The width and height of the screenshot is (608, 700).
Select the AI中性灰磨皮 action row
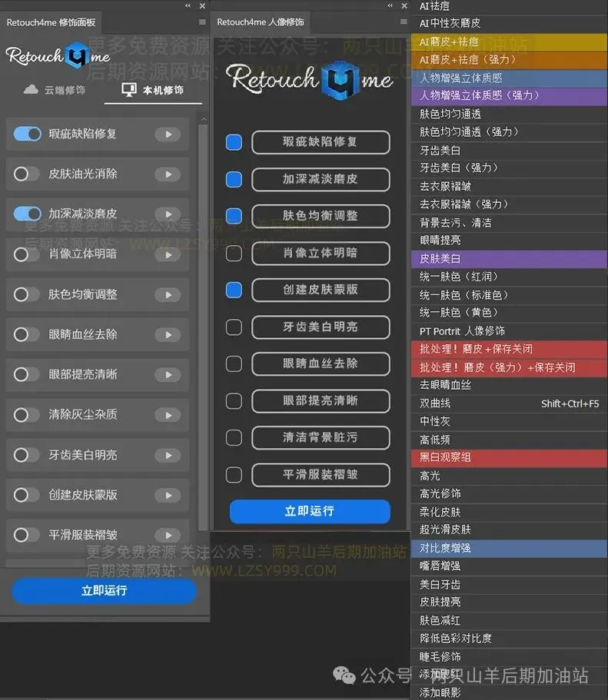coord(509,23)
